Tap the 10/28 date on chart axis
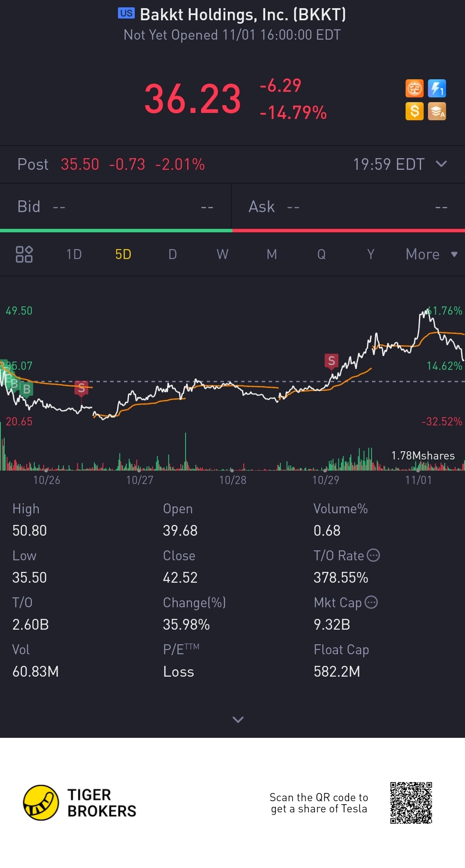465x868 pixels. [233, 480]
